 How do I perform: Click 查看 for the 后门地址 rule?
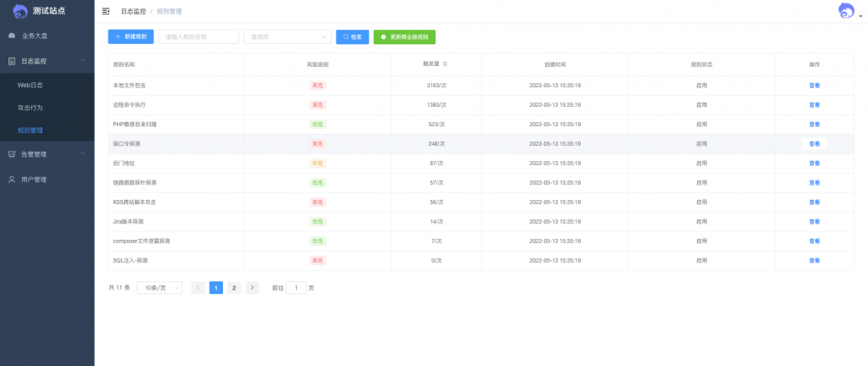[815, 164]
